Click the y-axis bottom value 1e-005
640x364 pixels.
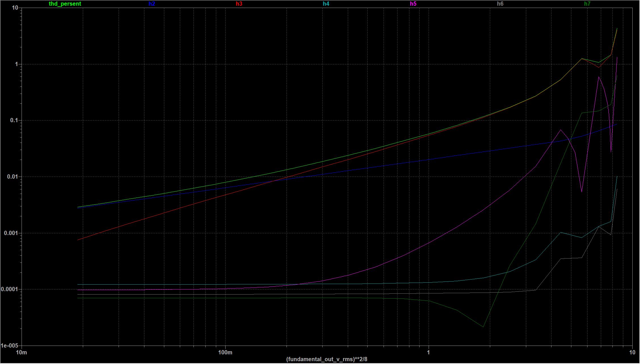(x=10, y=346)
